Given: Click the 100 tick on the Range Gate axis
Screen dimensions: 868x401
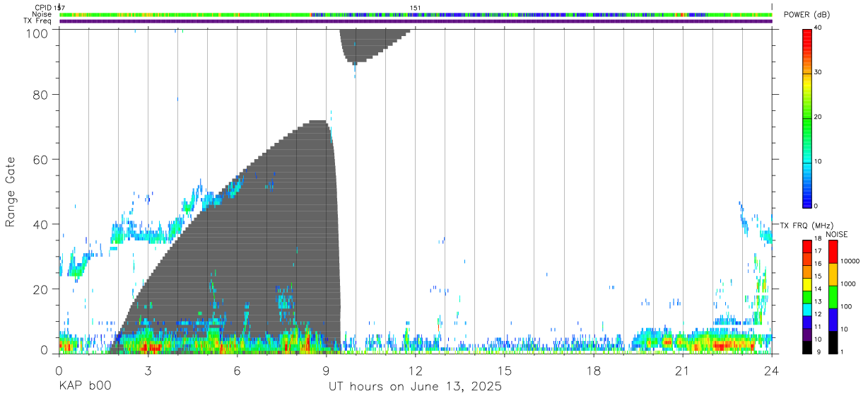Looking at the screenshot, I should pos(39,33).
